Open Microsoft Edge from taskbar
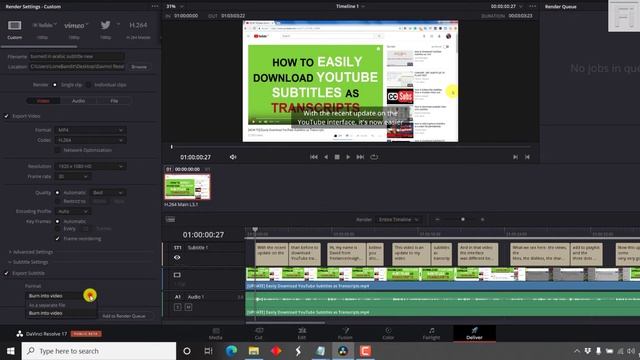Viewport: 640px width, 360px height. pyautogui.click(x=231, y=351)
